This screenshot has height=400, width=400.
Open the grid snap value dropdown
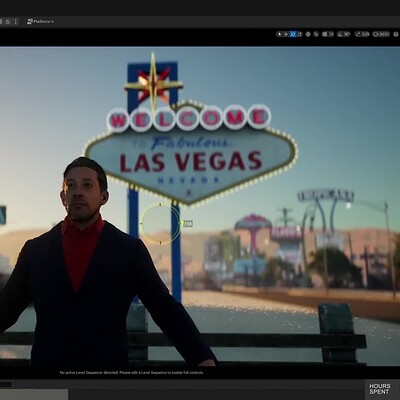(x=331, y=34)
